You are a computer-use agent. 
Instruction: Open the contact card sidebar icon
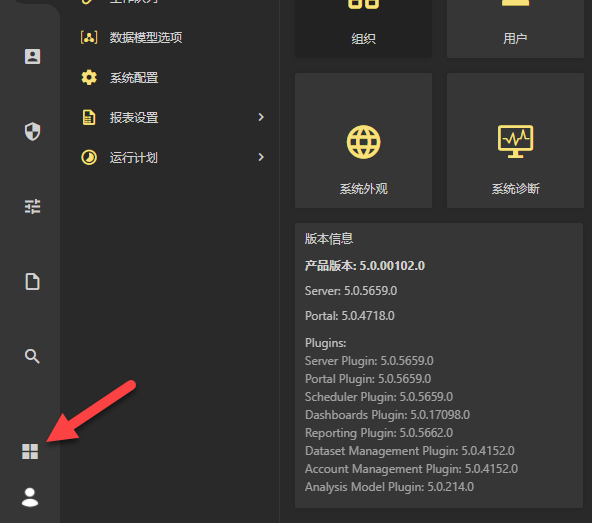[x=32, y=57]
